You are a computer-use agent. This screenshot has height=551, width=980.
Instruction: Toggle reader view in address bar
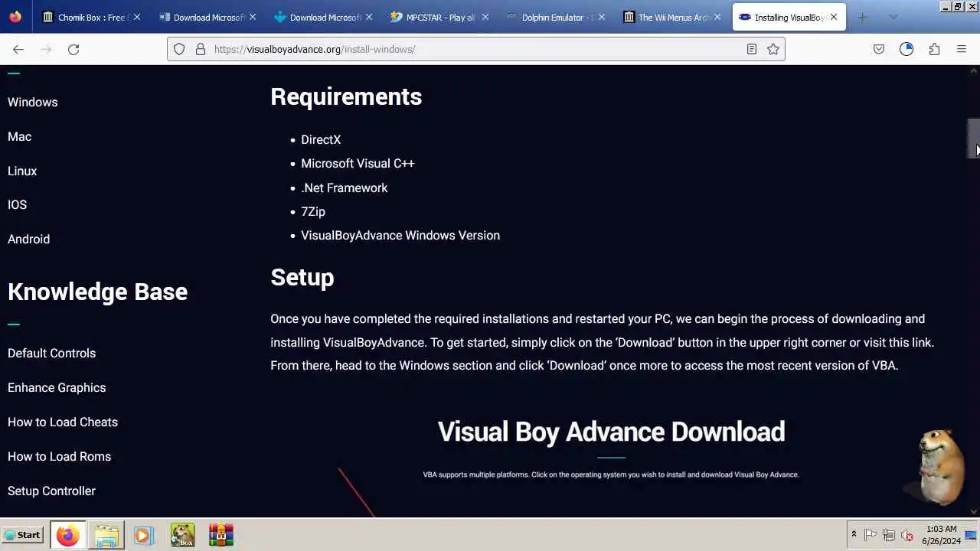[x=752, y=49]
